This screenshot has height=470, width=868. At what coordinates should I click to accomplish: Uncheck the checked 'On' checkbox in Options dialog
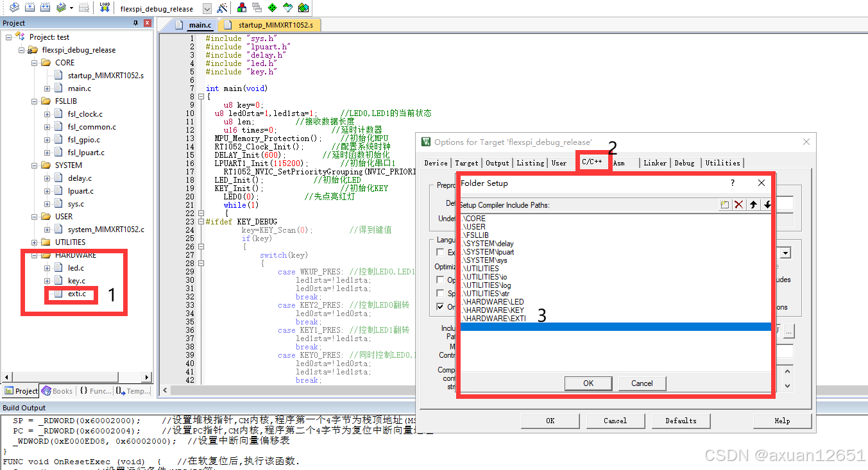click(440, 306)
